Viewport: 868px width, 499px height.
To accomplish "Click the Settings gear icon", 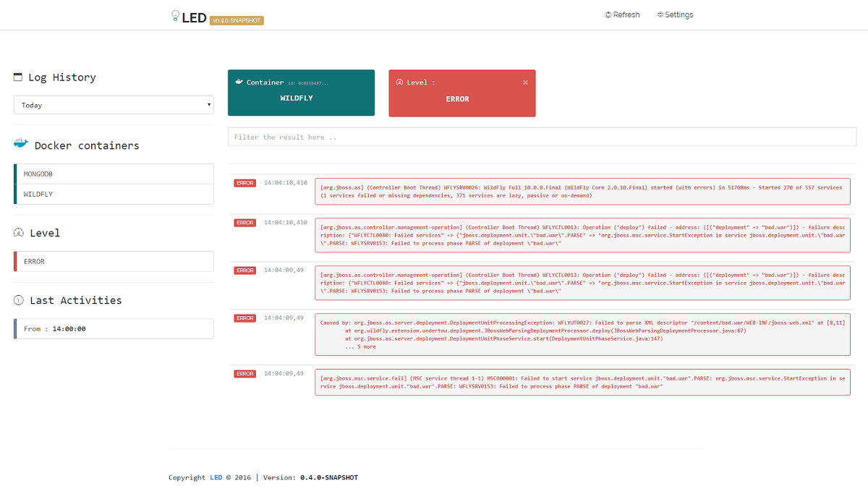I will (x=660, y=14).
